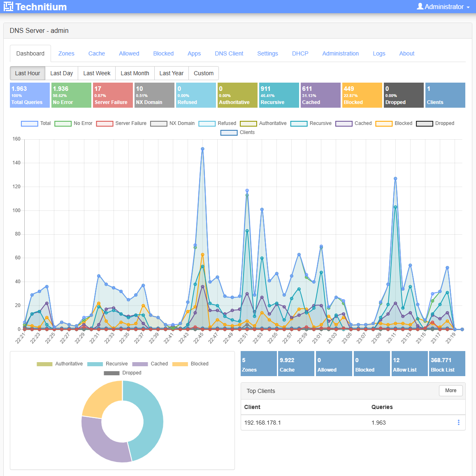Screen dimensions: 476x476
Task: Hide Server Failure series in chart legend
Action: [x=121, y=123]
